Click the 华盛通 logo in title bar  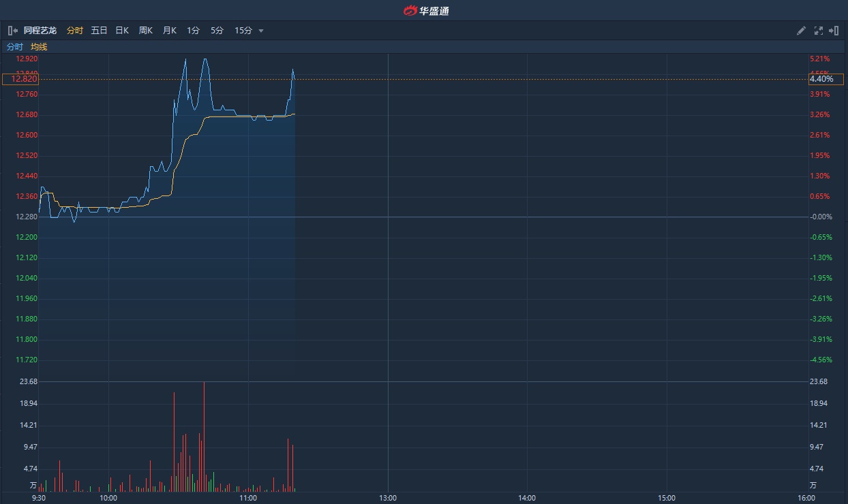click(x=425, y=10)
